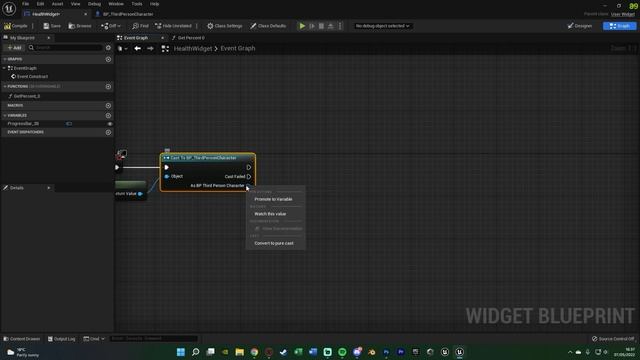Viewport: 640px width, 360px height.
Task: Choose Convert to pure cast
Action: (274, 243)
